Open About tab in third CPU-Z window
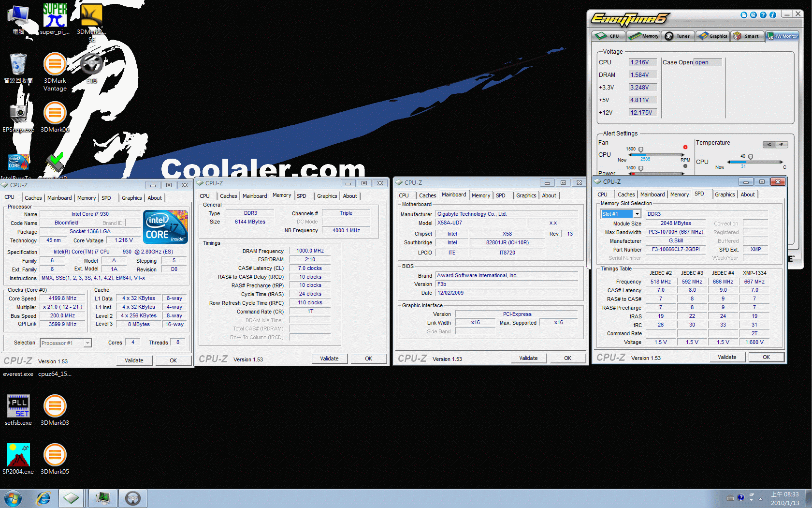This screenshot has height=508, width=812. pyautogui.click(x=549, y=195)
